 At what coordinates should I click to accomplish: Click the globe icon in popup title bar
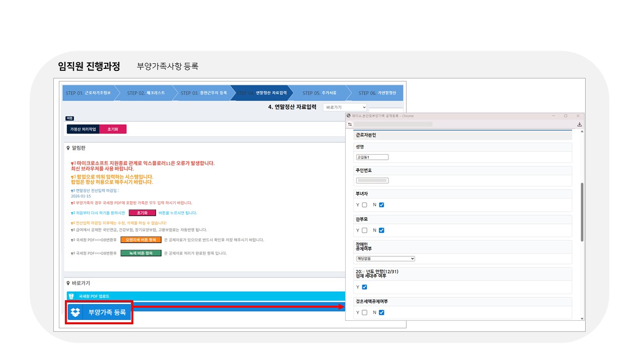[x=349, y=116]
